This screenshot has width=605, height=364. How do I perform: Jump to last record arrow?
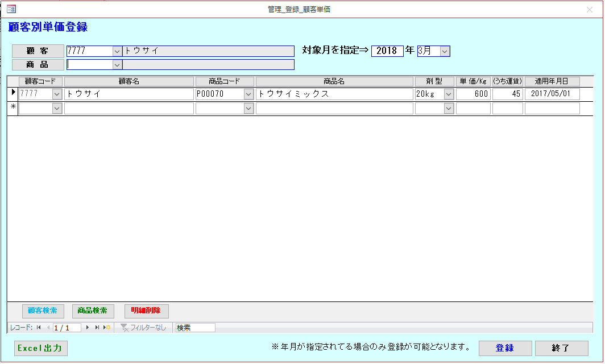(97, 328)
